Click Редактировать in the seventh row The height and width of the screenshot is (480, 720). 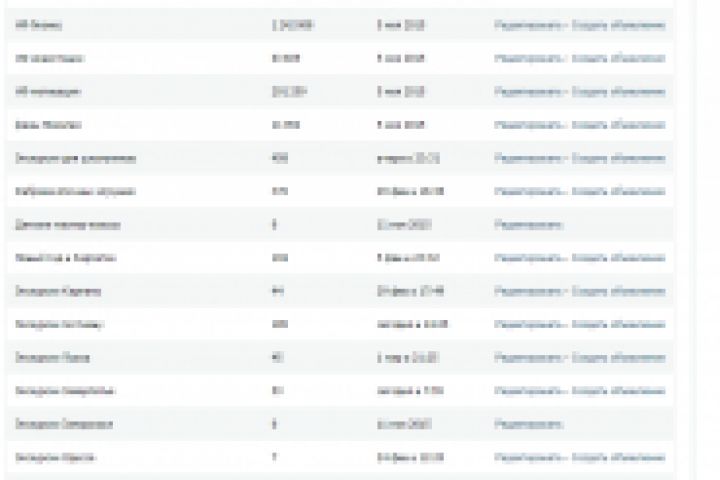click(529, 225)
